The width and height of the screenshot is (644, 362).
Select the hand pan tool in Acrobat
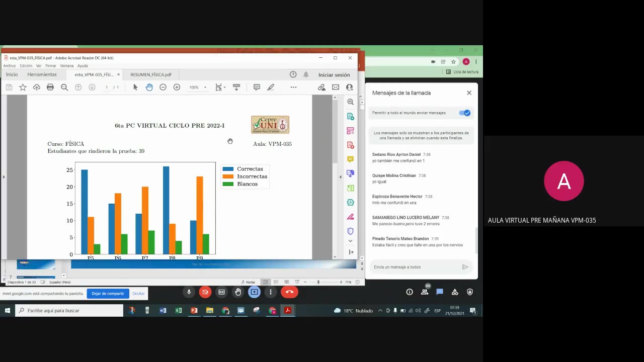149,87
